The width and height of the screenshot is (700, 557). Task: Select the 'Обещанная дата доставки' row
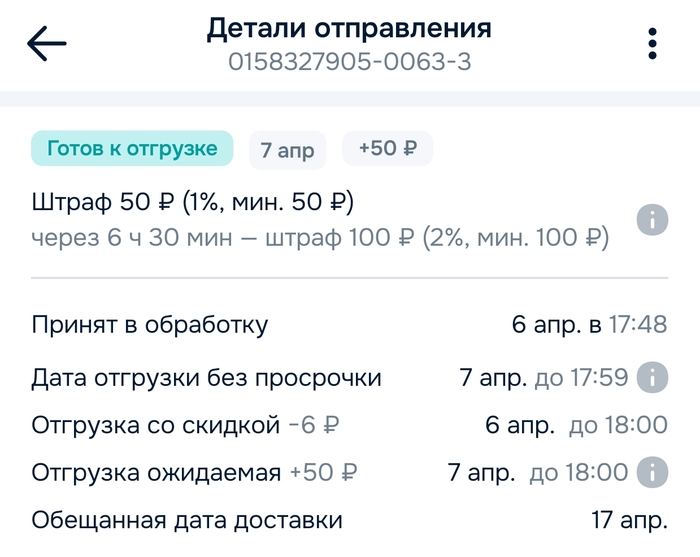pyautogui.click(x=350, y=520)
